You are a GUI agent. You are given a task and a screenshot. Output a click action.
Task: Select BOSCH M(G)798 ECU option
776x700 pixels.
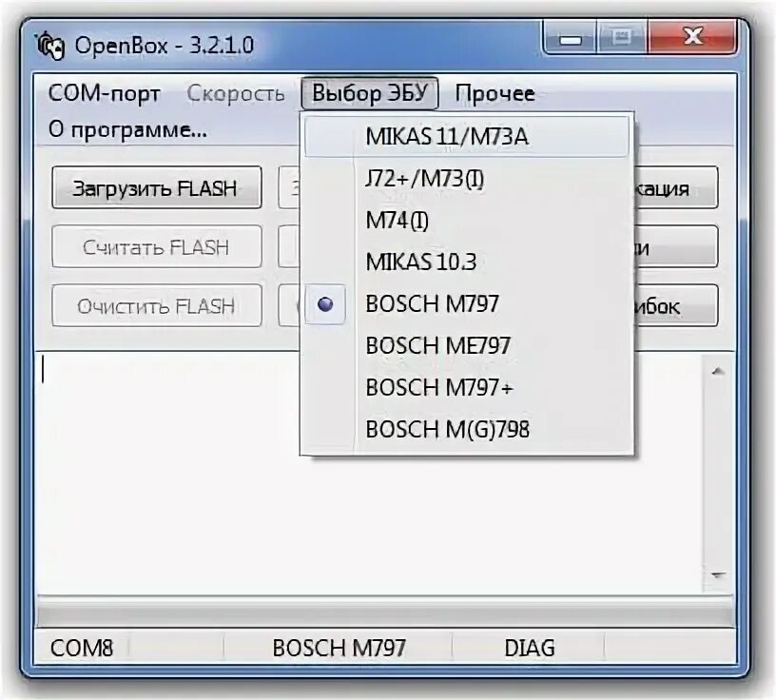467,429
